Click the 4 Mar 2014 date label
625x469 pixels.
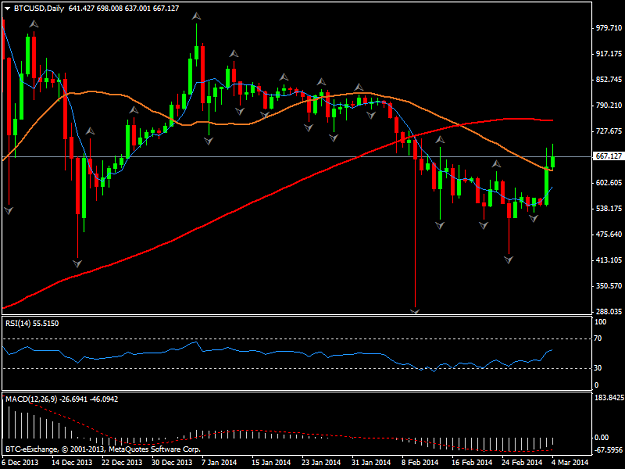(570, 462)
